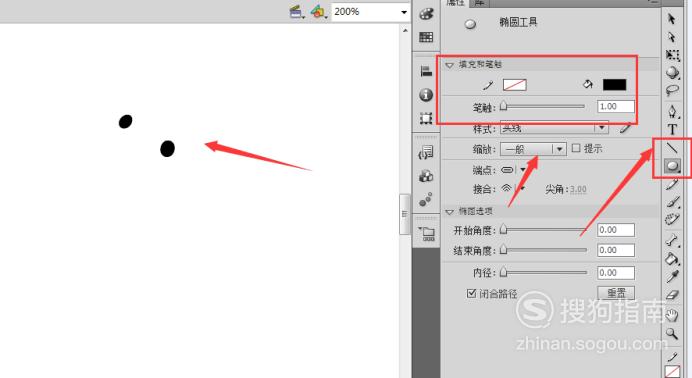692x378 pixels.
Task: Click the 笔触 stroke slider handle
Action: [x=504, y=106]
